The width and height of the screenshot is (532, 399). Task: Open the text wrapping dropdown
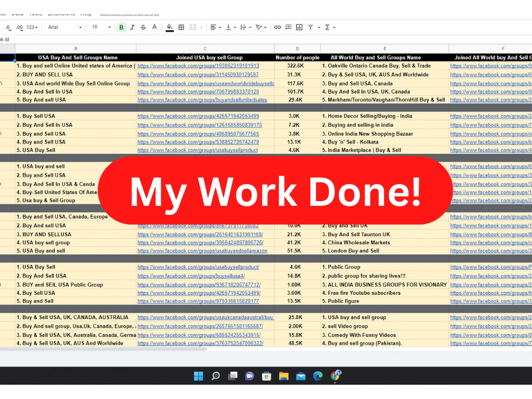pos(246,28)
